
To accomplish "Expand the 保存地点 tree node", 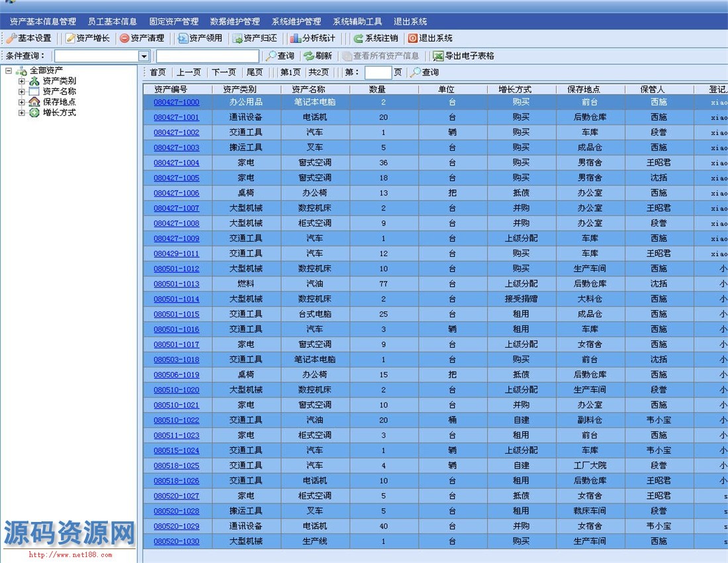I will click(x=21, y=102).
